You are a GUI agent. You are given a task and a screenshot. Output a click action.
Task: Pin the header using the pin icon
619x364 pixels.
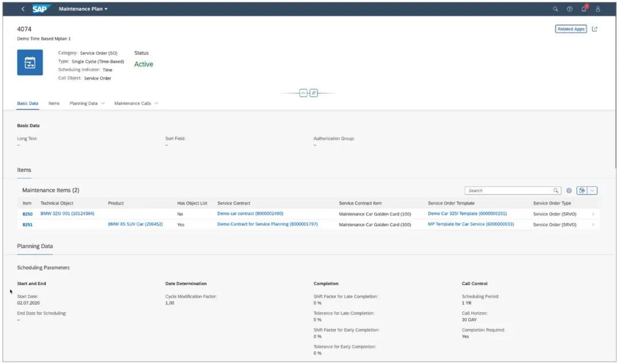(312, 93)
